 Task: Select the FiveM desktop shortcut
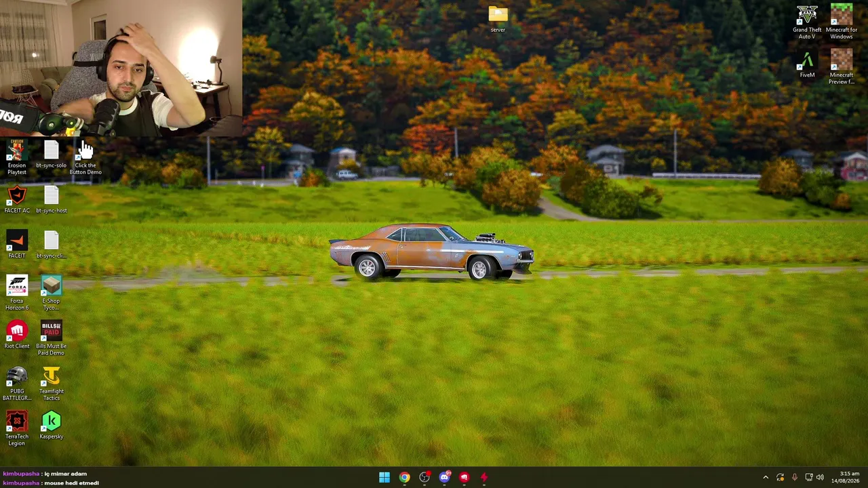807,64
